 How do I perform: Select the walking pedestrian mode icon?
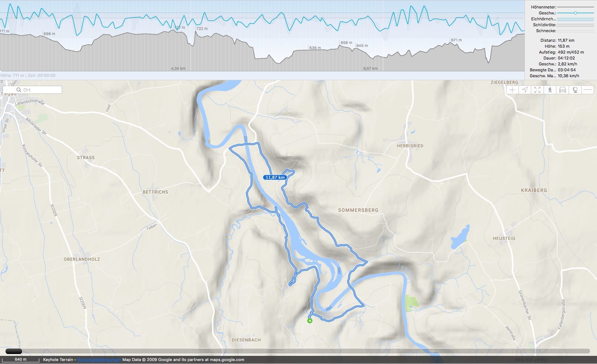pyautogui.click(x=550, y=90)
